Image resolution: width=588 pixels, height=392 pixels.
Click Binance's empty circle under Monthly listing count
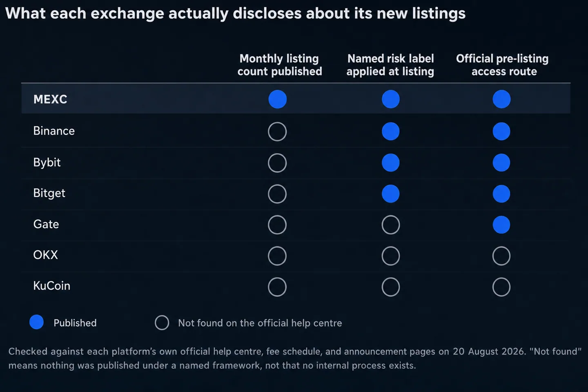coord(277,131)
